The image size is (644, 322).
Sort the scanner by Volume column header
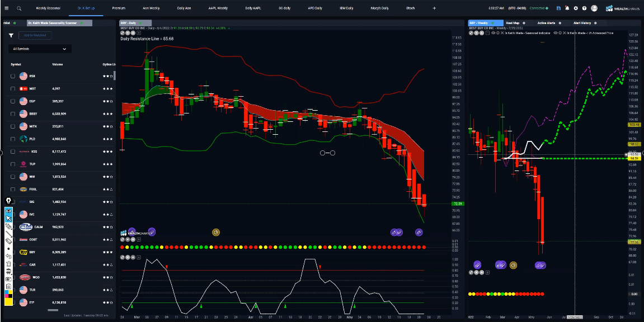tap(58, 64)
